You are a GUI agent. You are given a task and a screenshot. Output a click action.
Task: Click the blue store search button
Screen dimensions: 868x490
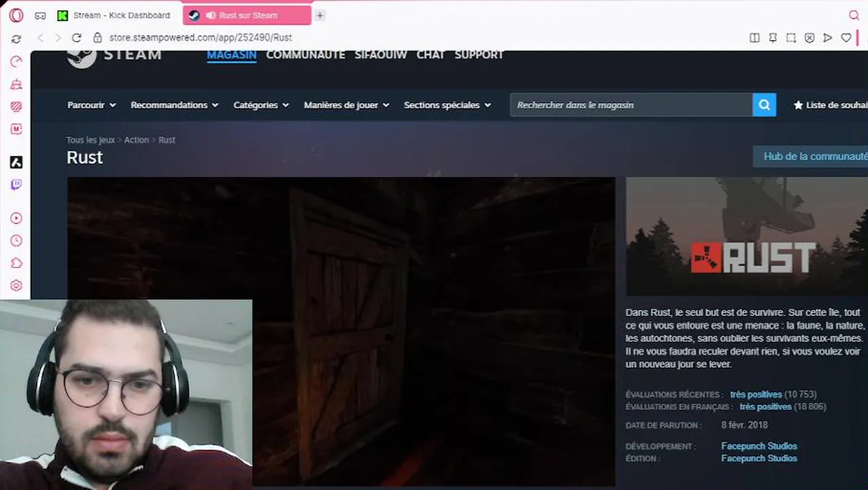pos(764,105)
